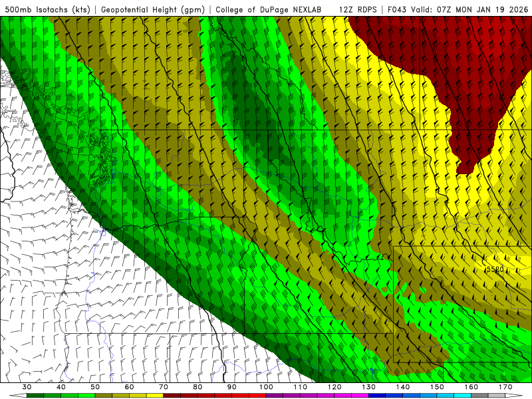This screenshot has height=399, width=532.
Task: Select the cyan swatch just before 160
Action: [x=462, y=396]
